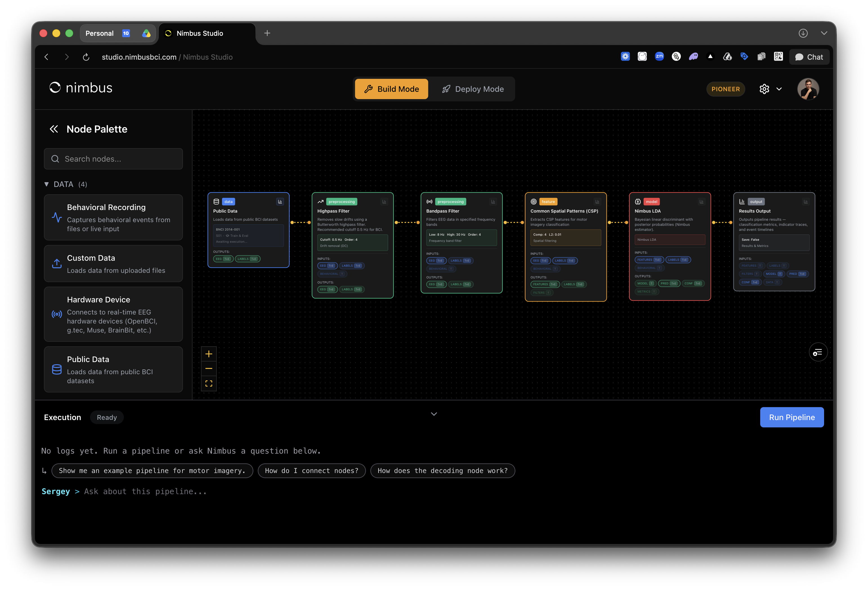Open a new browser tab

267,33
